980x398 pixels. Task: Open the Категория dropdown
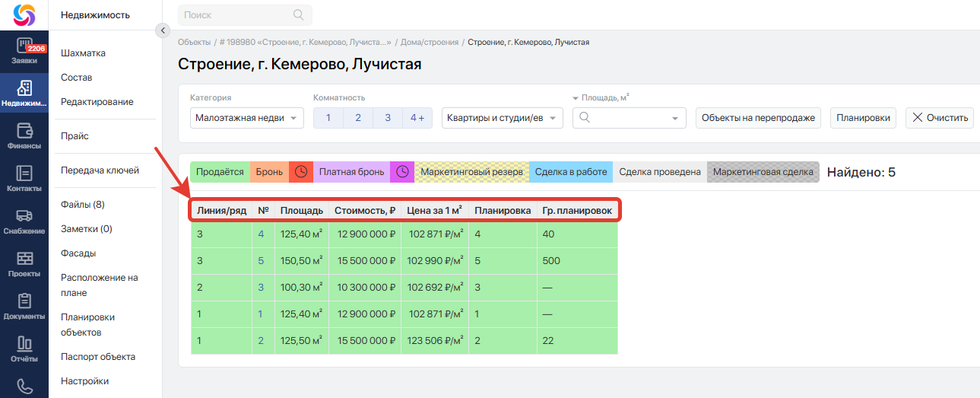(x=246, y=118)
